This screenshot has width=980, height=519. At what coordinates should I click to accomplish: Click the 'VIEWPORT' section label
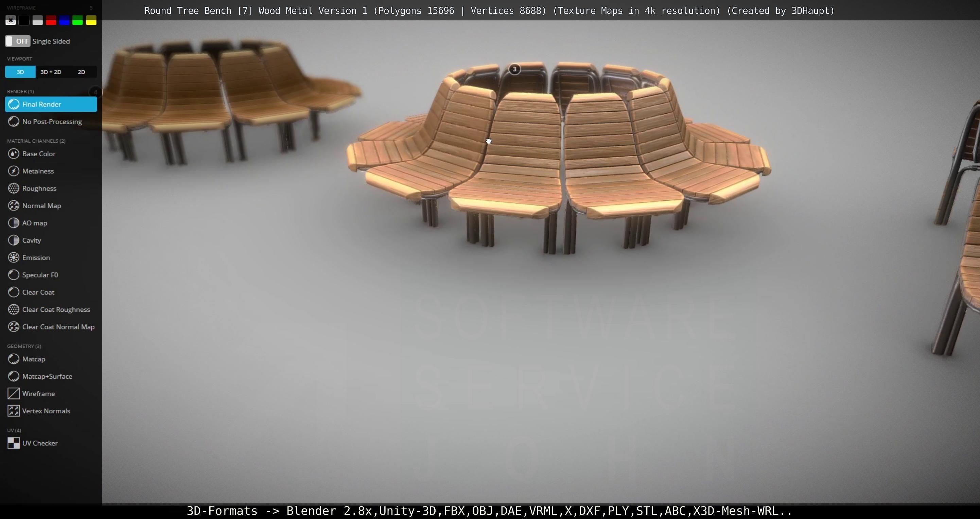tap(19, 58)
